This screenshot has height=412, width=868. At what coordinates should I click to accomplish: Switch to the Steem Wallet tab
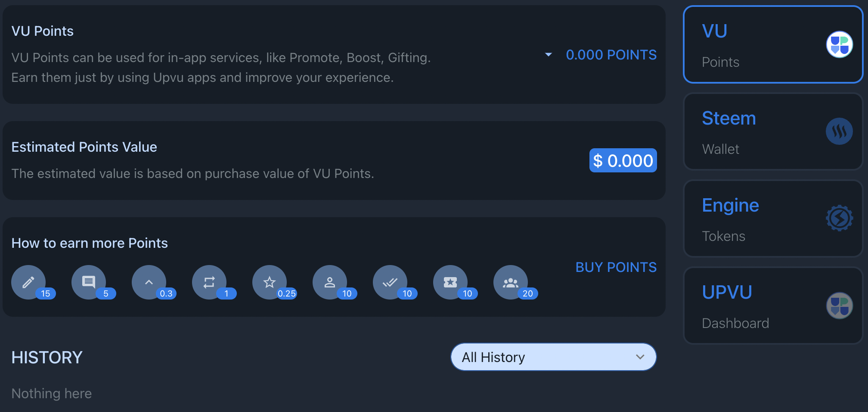[x=772, y=132]
